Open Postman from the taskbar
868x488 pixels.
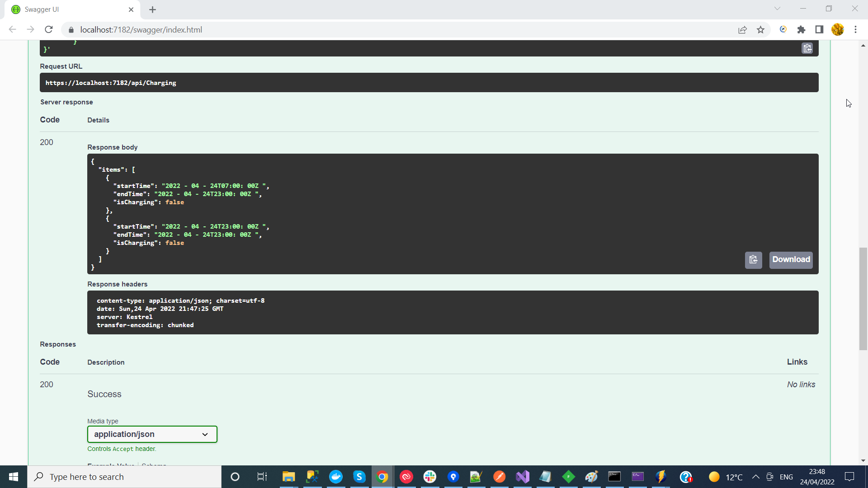coord(499,477)
